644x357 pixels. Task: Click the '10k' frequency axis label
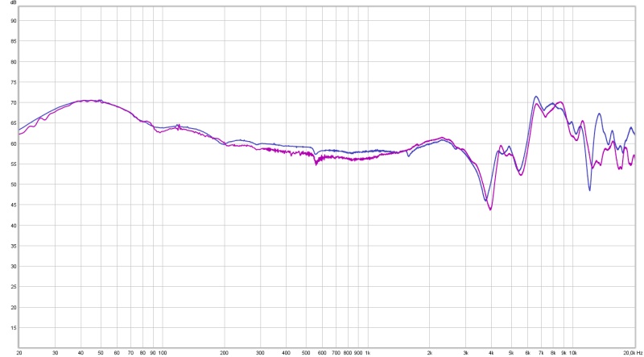point(572,352)
